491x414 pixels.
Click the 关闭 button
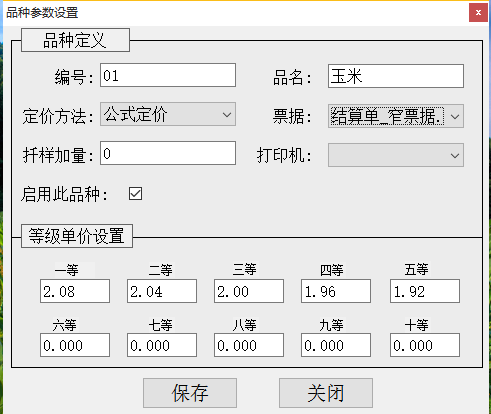(x=326, y=393)
